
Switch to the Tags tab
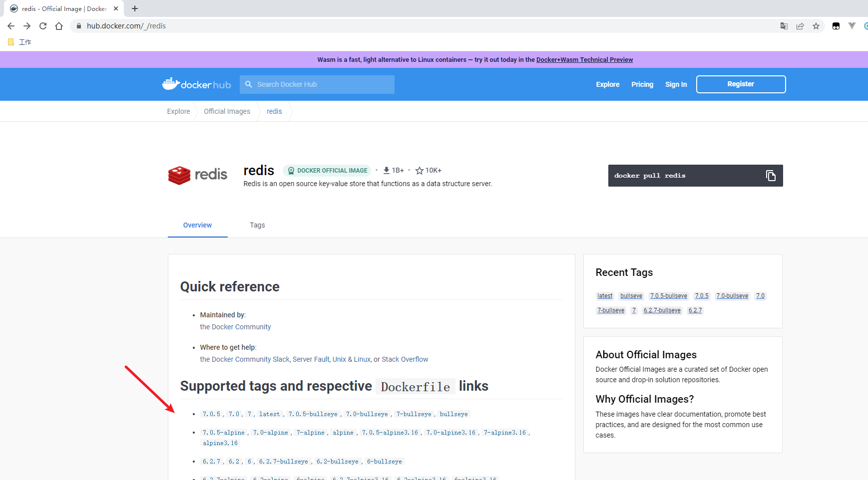tap(257, 225)
